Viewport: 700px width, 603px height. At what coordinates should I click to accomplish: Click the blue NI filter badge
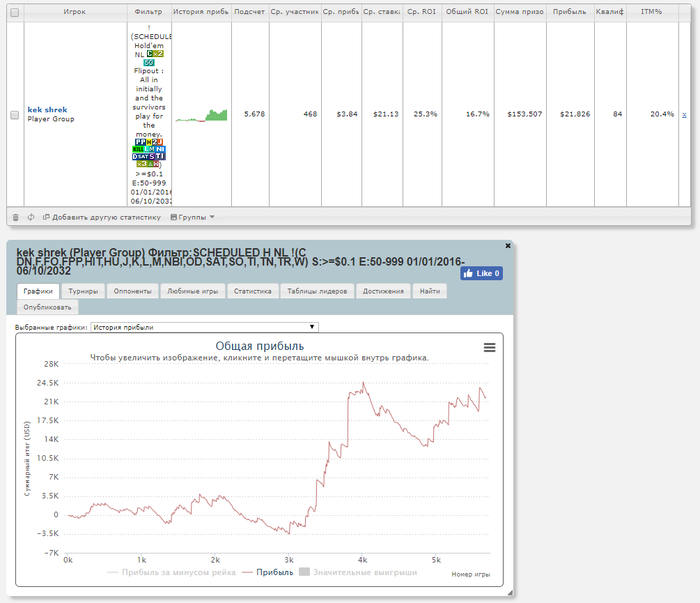(x=160, y=149)
